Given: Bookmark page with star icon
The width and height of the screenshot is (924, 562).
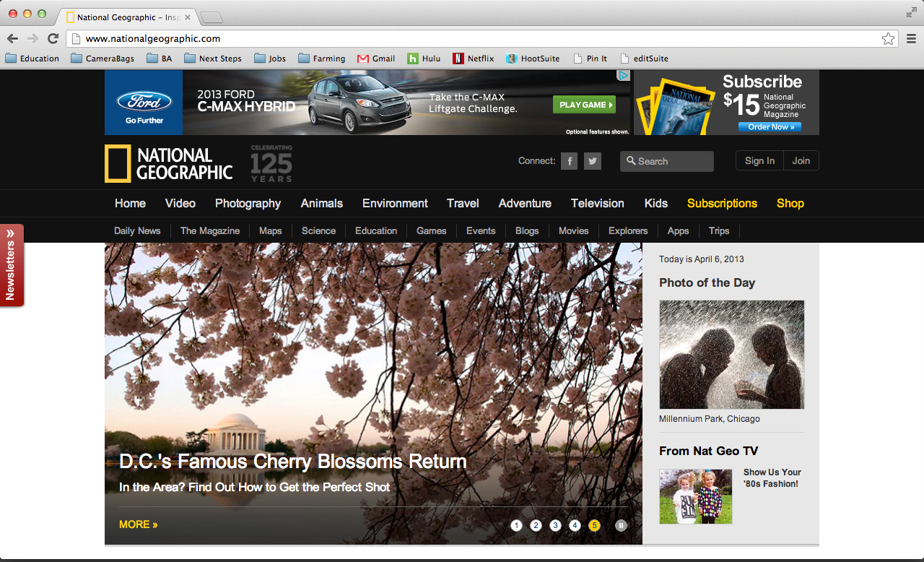Looking at the screenshot, I should point(888,39).
